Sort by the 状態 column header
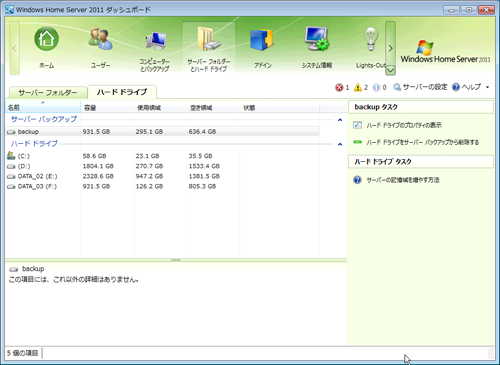 pos(279,108)
